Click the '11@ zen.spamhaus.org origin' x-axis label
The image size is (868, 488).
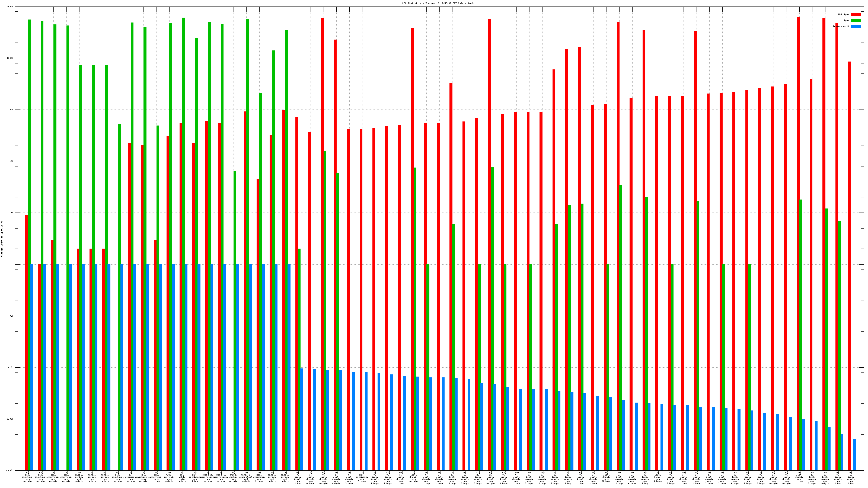tap(40, 477)
